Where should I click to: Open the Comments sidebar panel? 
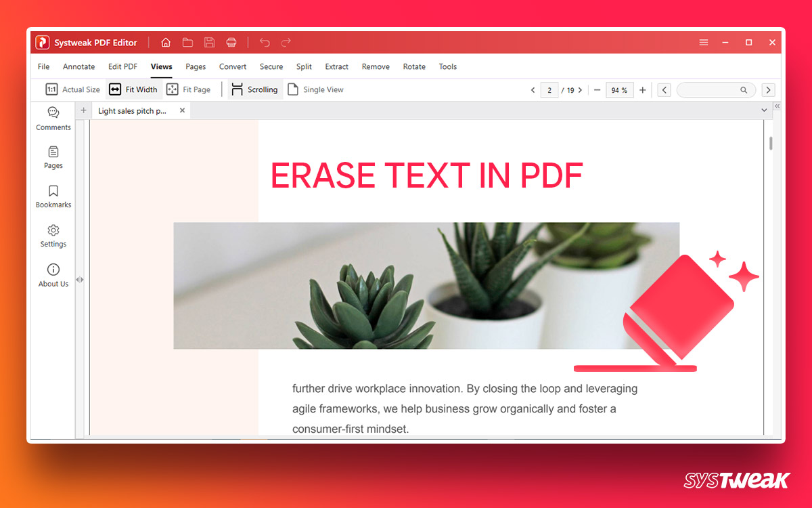tap(53, 118)
